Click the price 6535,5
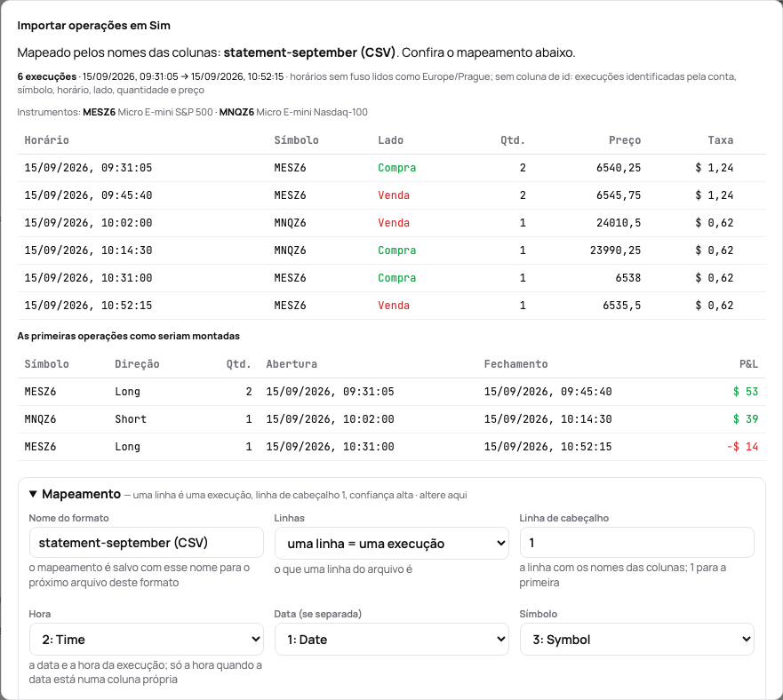 pyautogui.click(x=622, y=305)
